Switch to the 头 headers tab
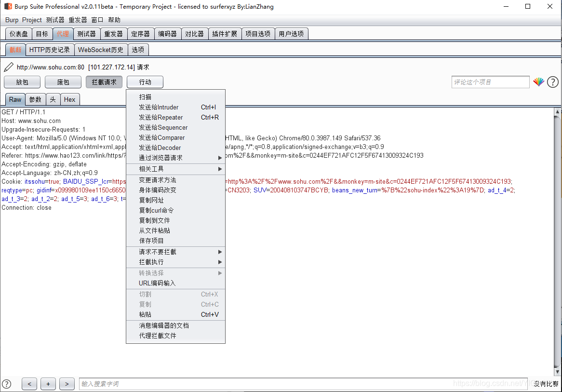Viewport: 562px width, 392px height. pyautogui.click(x=53, y=99)
